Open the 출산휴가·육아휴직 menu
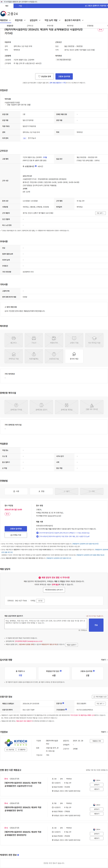 click(x=74, y=20)
